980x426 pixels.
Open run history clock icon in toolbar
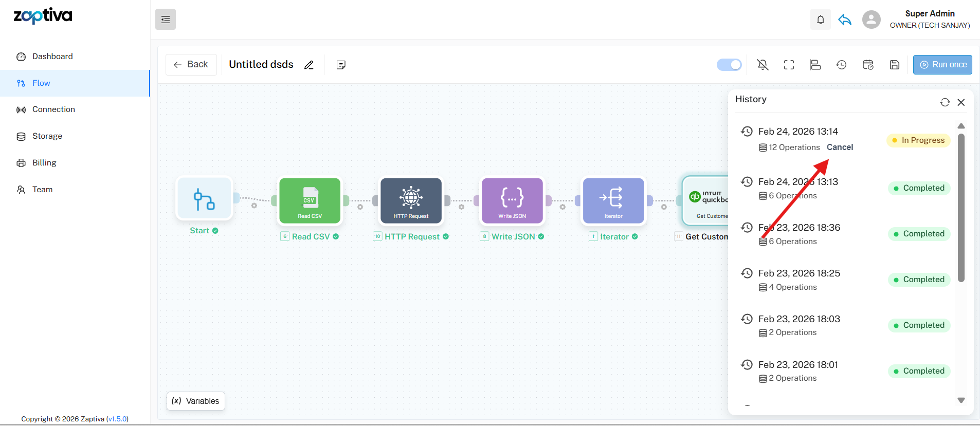pyautogui.click(x=841, y=65)
